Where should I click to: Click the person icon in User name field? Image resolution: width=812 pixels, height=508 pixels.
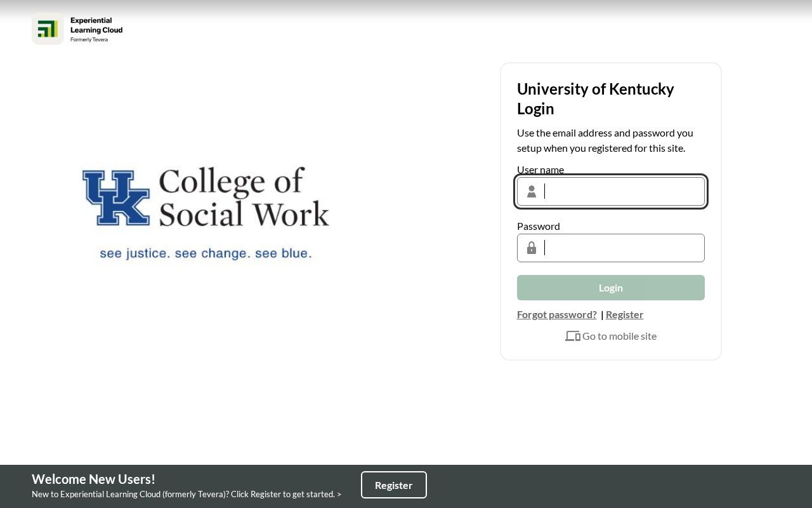[x=532, y=191]
